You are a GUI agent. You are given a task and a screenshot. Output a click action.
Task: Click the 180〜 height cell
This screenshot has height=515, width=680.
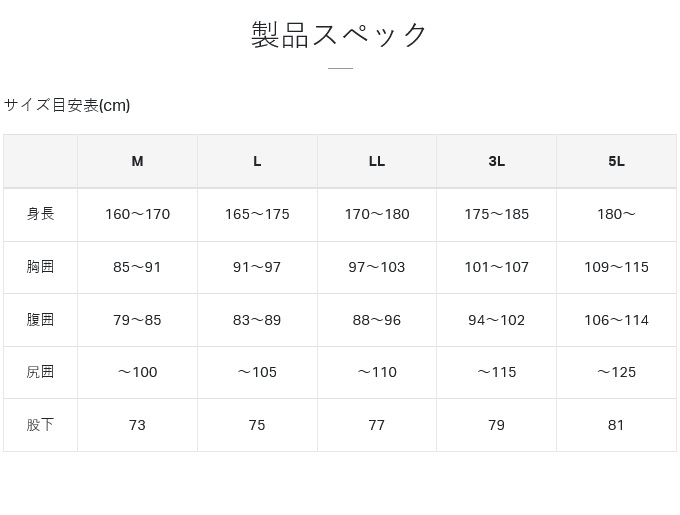tap(616, 214)
